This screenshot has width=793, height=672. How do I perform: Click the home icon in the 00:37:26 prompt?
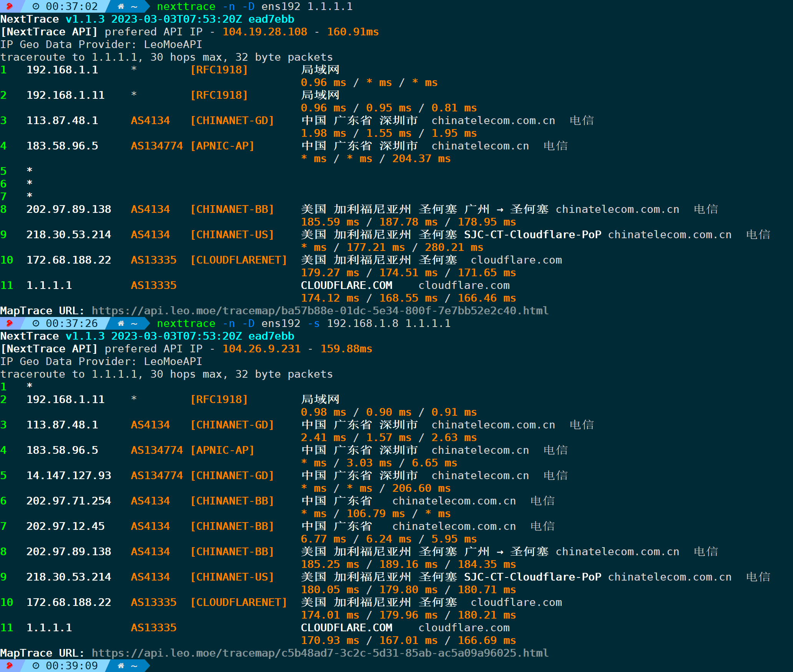(121, 323)
